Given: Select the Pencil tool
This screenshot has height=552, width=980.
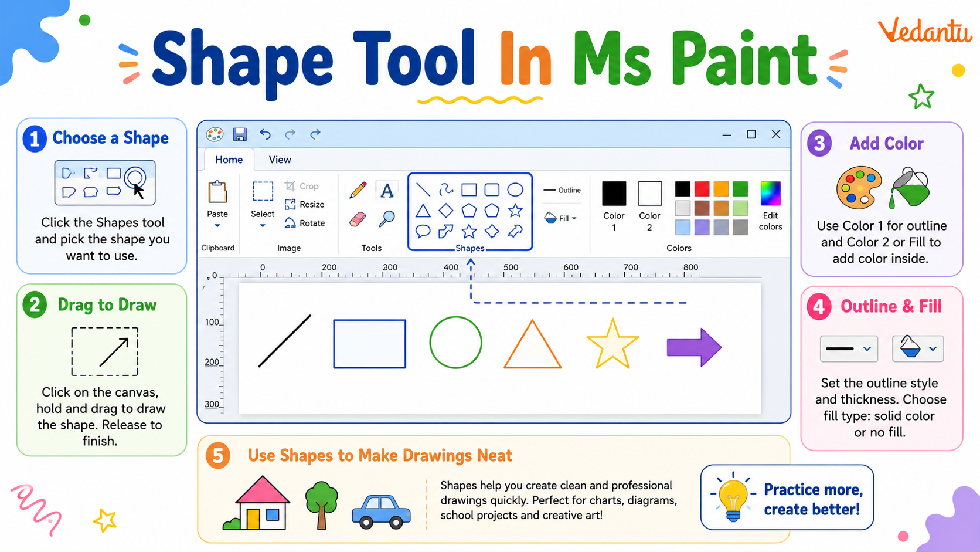Looking at the screenshot, I should coord(358,190).
